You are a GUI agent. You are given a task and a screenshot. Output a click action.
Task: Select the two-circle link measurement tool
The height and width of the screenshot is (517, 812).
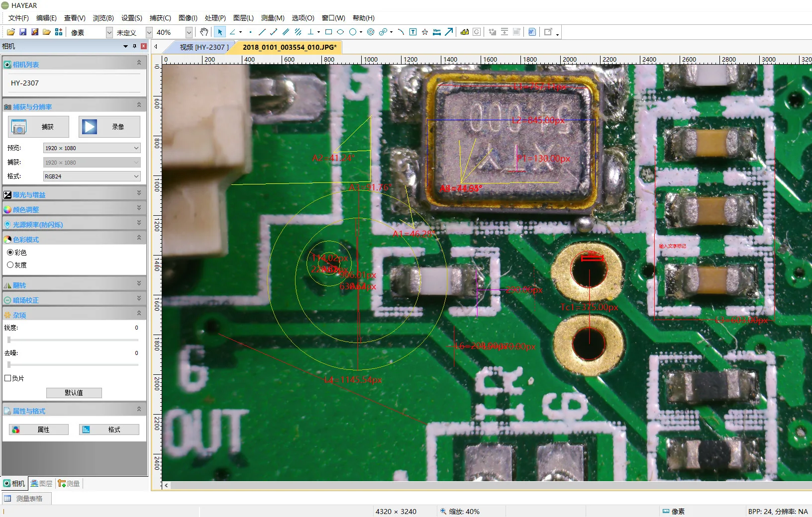pyautogui.click(x=383, y=32)
